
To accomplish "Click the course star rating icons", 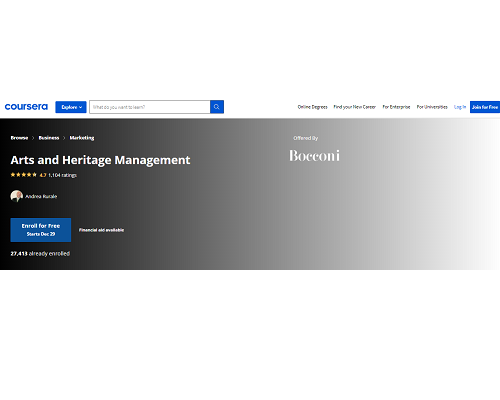I will pyautogui.click(x=24, y=175).
